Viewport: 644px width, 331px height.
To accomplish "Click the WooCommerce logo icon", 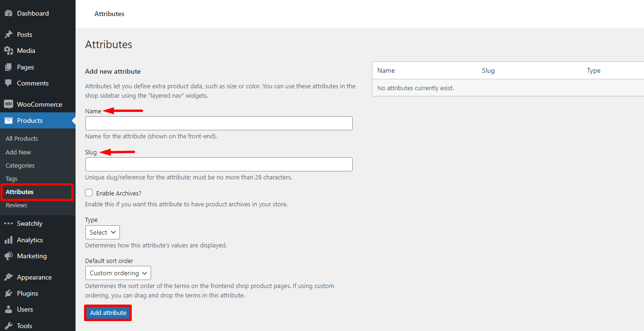I will click(x=8, y=104).
